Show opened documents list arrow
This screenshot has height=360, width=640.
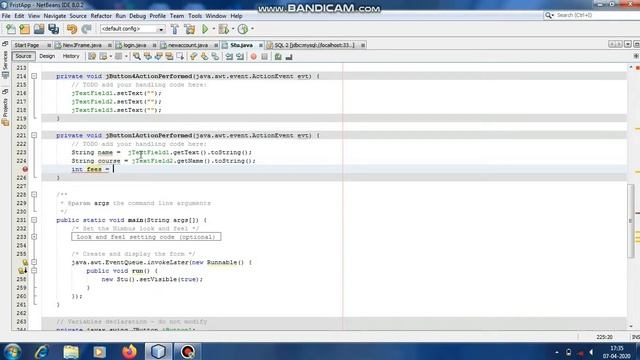628,44
